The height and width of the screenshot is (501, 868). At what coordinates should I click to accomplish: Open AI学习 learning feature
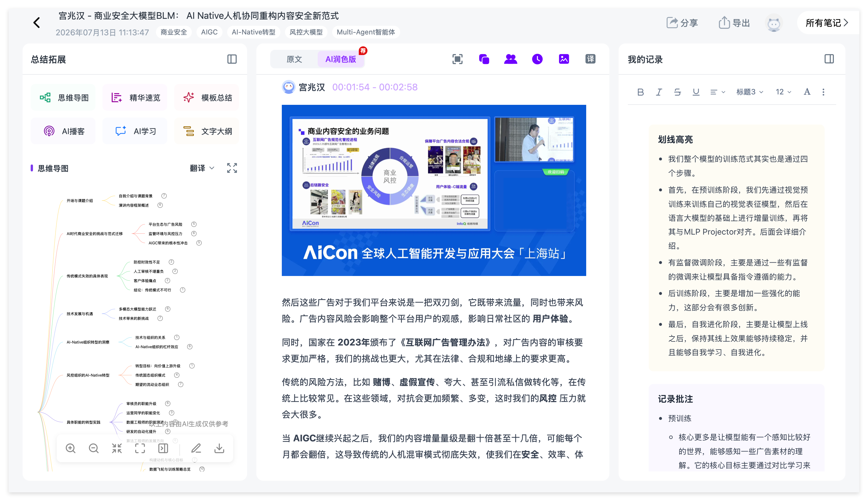pos(135,131)
